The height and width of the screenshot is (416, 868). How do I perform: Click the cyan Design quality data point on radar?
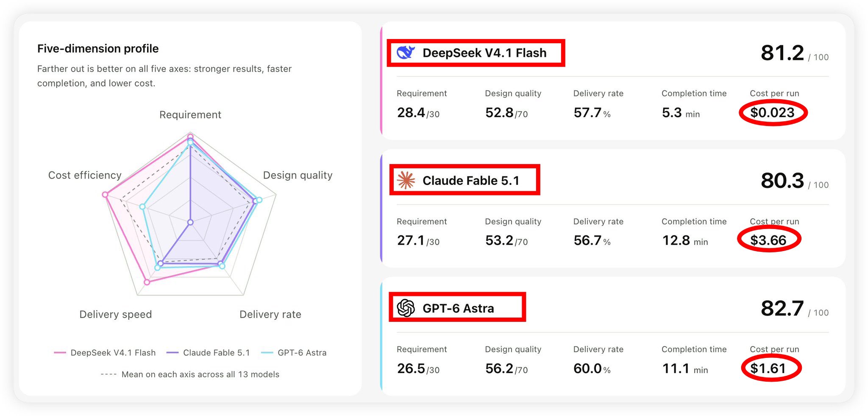coord(259,200)
